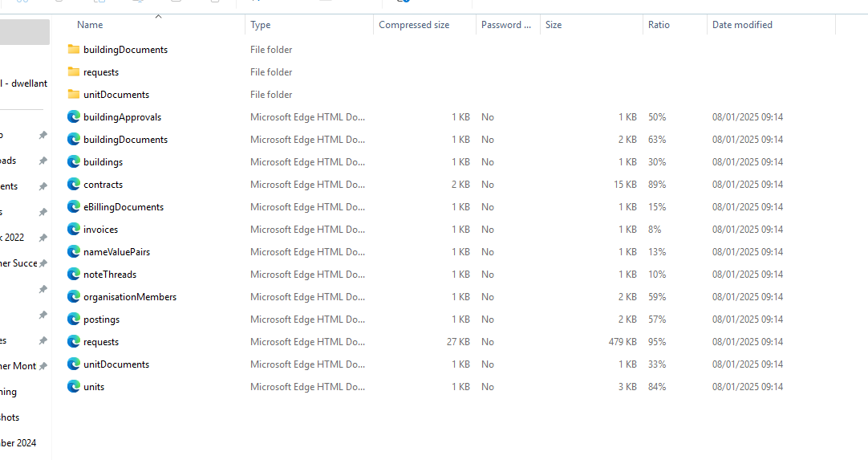Viewport: 868px width, 460px height.
Task: Open the sidebar item ending in dwellant
Action: tap(24, 83)
